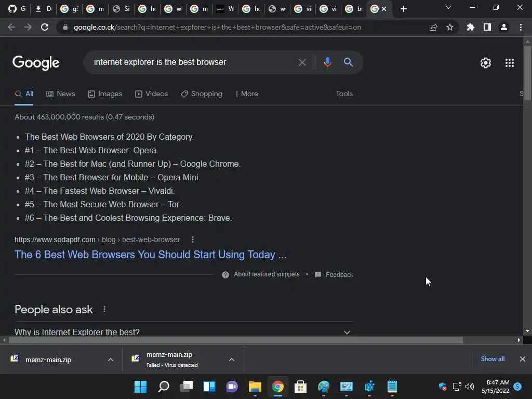Open the notification count badge

(517, 387)
